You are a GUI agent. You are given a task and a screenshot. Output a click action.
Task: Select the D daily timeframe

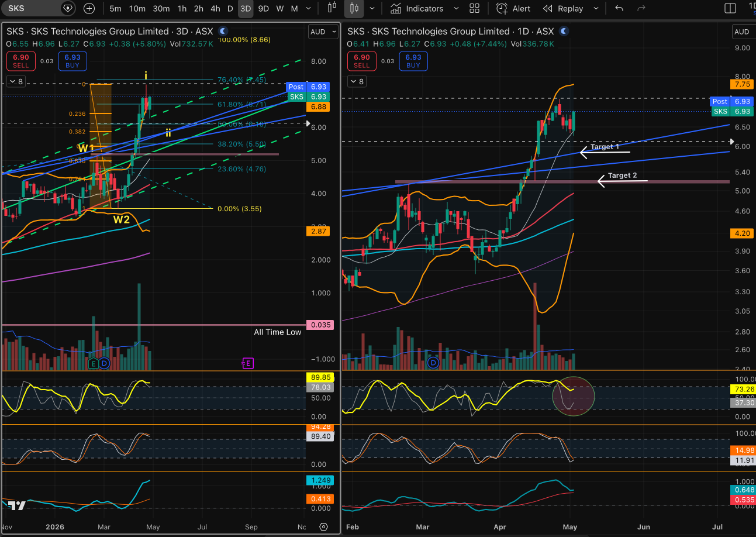coord(230,8)
